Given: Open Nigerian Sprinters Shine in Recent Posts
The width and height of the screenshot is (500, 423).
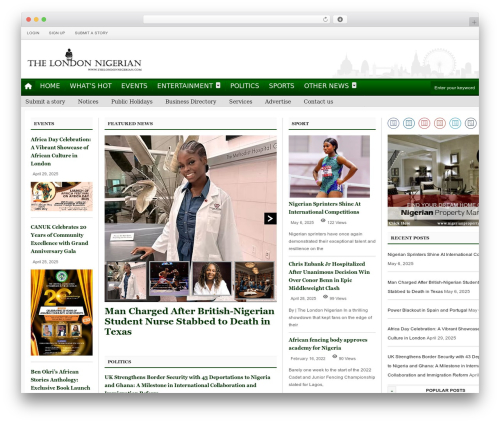Looking at the screenshot, I should tap(433, 254).
